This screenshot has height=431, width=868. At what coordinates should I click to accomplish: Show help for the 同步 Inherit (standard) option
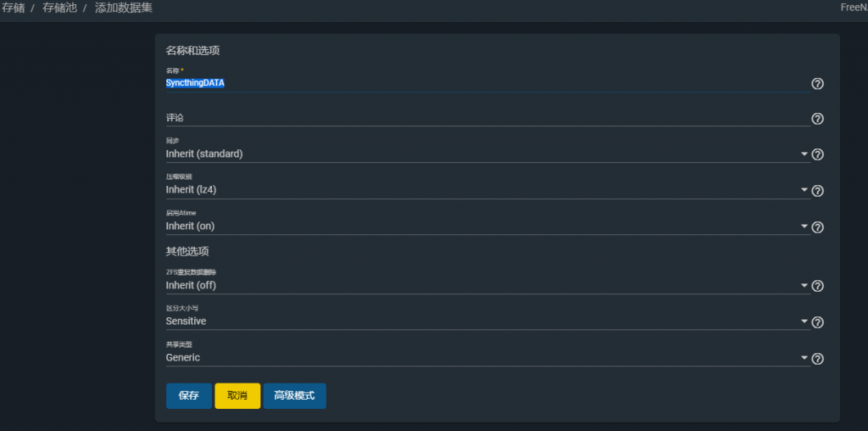pos(817,154)
